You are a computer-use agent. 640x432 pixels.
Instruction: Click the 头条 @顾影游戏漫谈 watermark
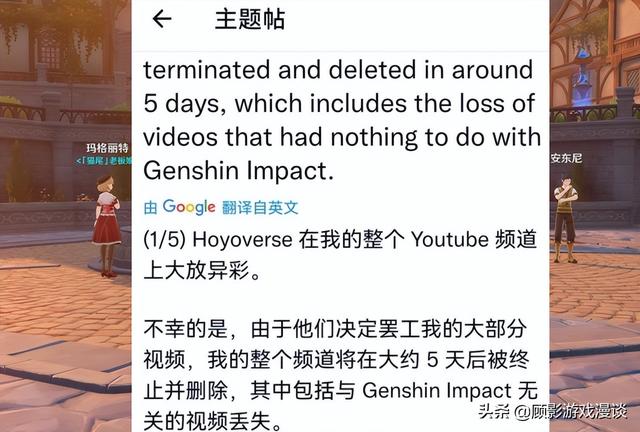point(553,411)
